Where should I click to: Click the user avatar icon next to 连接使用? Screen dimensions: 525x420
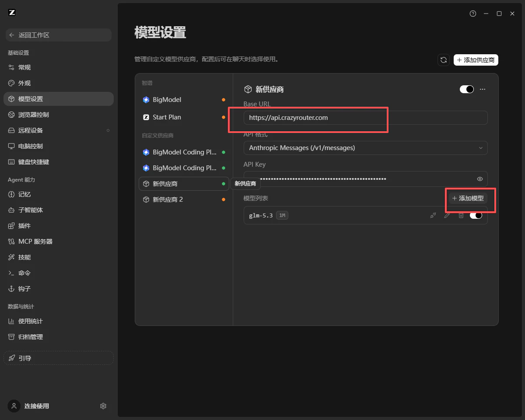[x=14, y=406]
